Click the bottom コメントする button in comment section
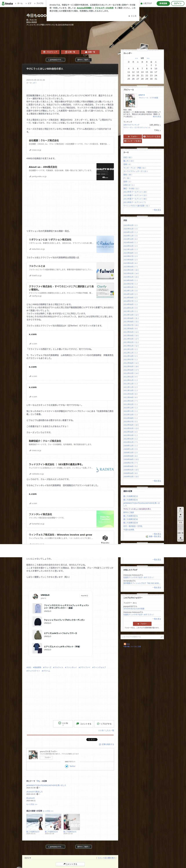 click(70, 864)
